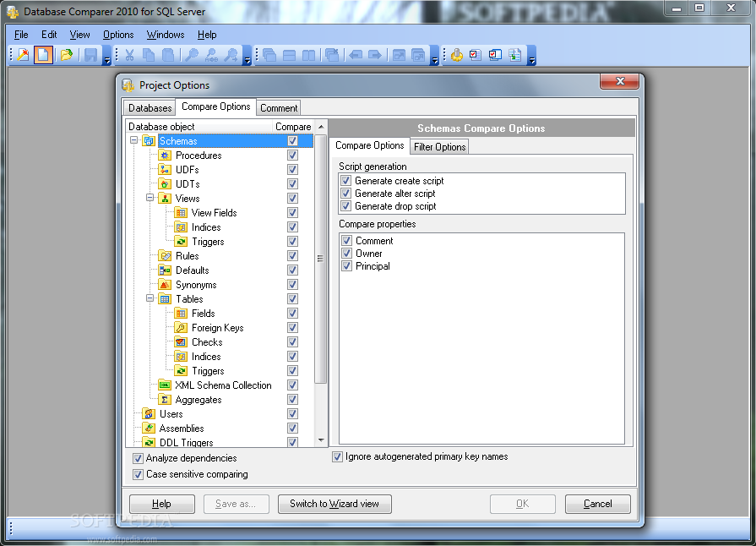756x546 pixels.
Task: Click the restore stacked windows toolbar icon
Action: 418,55
